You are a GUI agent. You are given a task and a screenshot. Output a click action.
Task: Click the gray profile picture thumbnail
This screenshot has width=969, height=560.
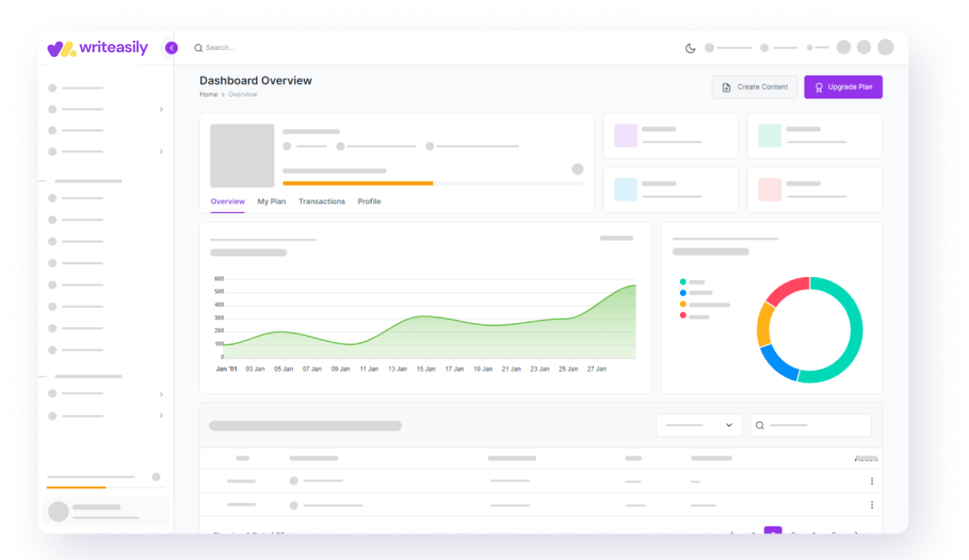(x=242, y=156)
